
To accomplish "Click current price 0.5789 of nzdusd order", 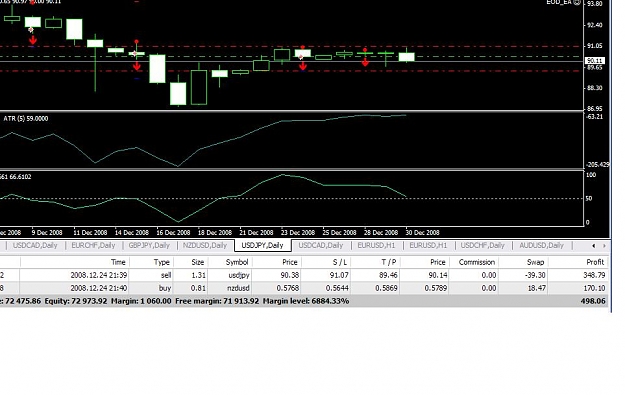I will click(435, 288).
